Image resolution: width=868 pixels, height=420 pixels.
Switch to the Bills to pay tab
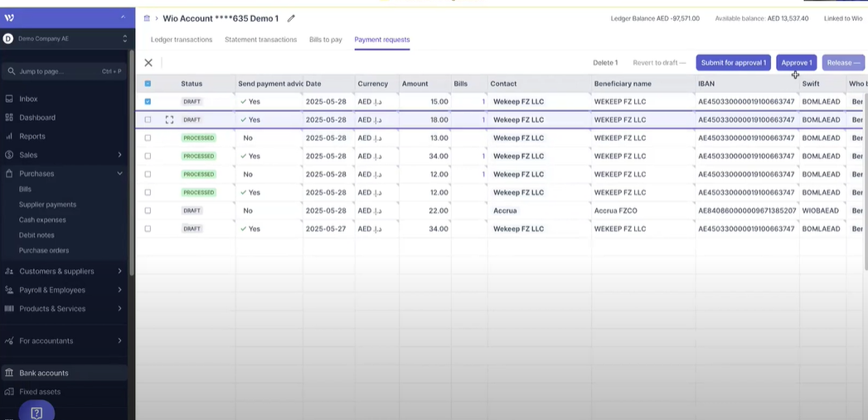coord(325,40)
